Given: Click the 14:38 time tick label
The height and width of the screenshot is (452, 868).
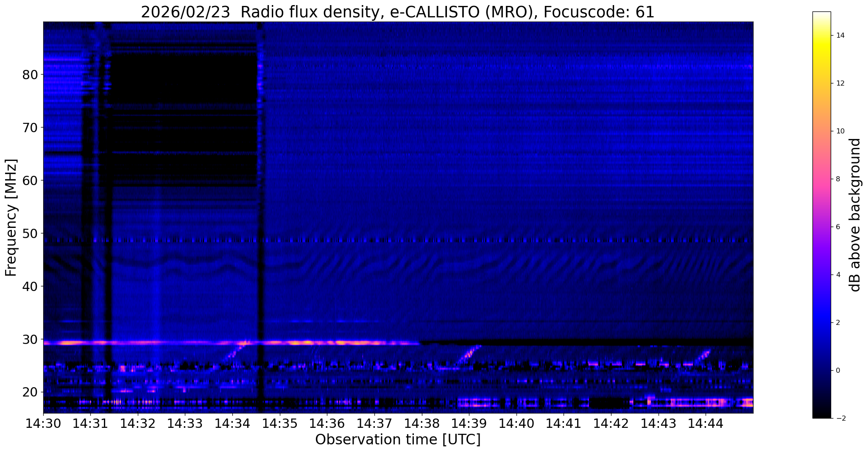Looking at the screenshot, I should point(422,423).
